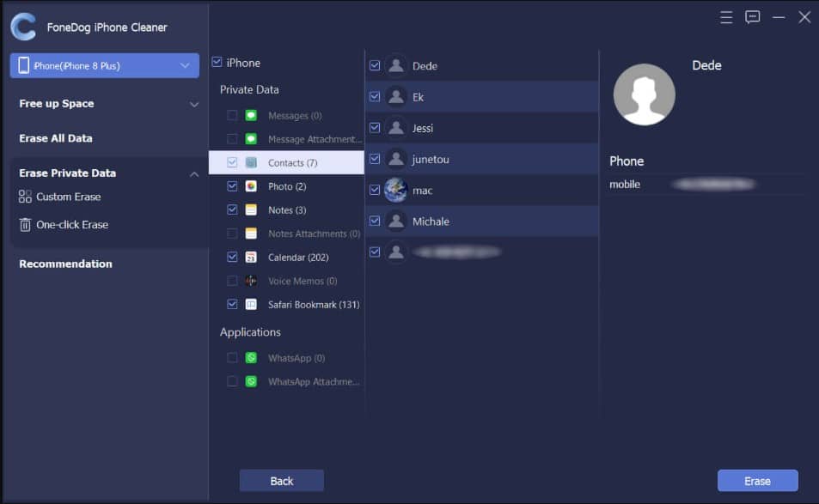Image resolution: width=819 pixels, height=504 pixels.
Task: Click the Calendar icon
Action: tap(251, 258)
